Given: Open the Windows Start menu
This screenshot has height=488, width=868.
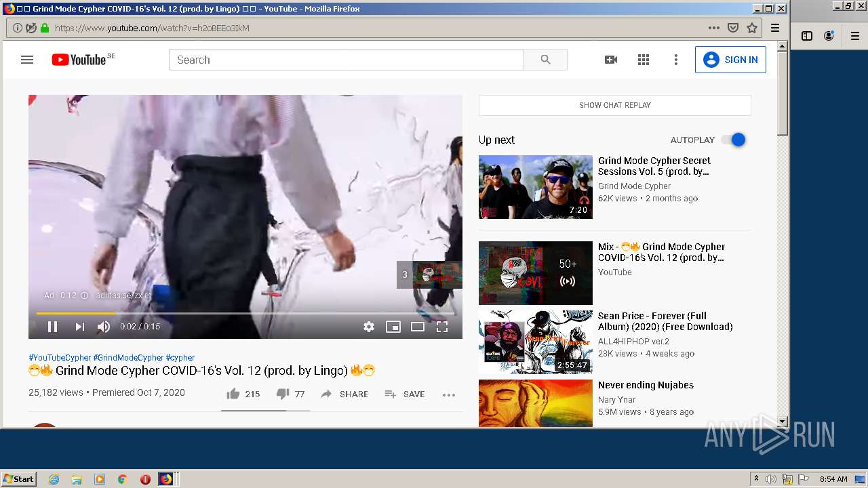Looking at the screenshot, I should (x=19, y=479).
